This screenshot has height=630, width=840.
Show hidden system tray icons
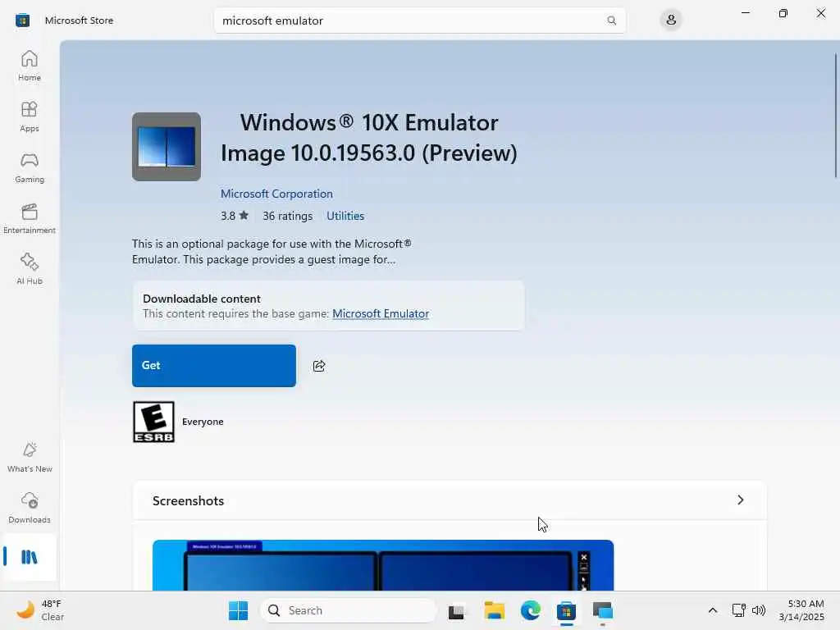713,610
